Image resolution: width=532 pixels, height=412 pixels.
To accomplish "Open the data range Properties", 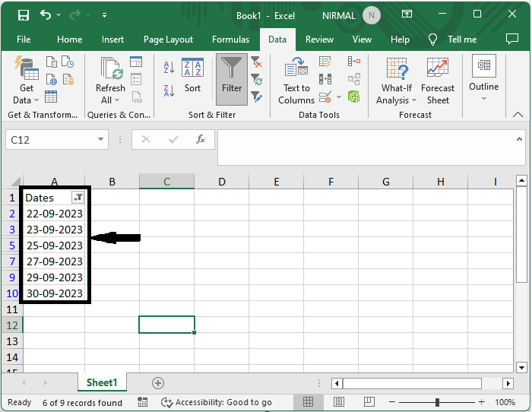I will 136,79.
